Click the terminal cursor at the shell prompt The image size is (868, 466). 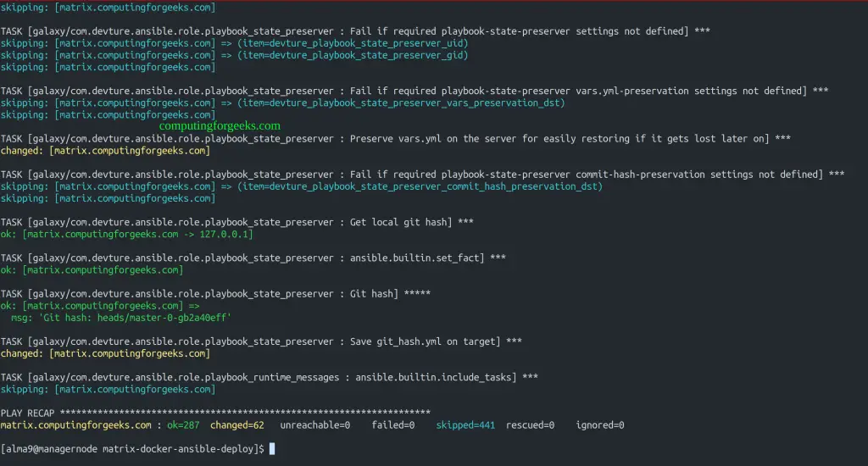[272, 449]
